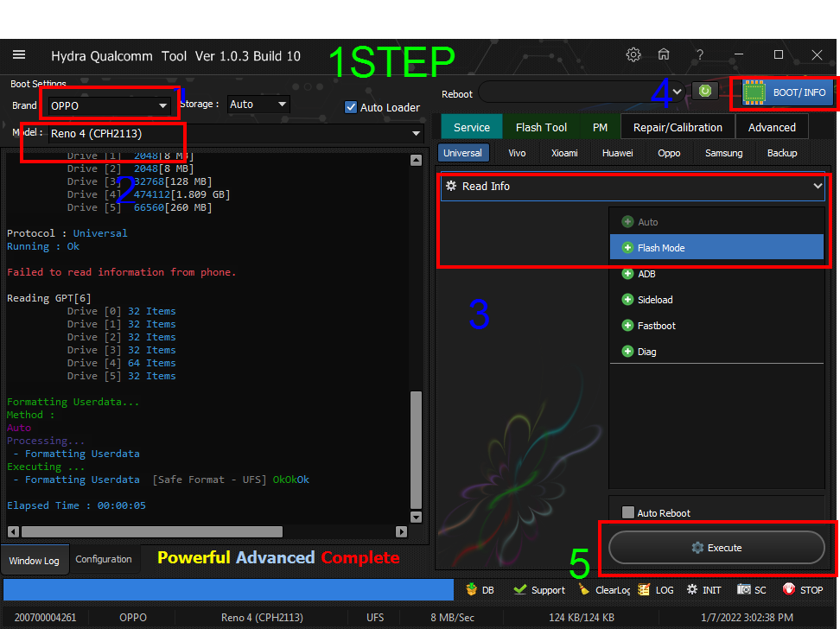840x629 pixels.
Task: Switch to the Service tab
Action: click(x=472, y=128)
